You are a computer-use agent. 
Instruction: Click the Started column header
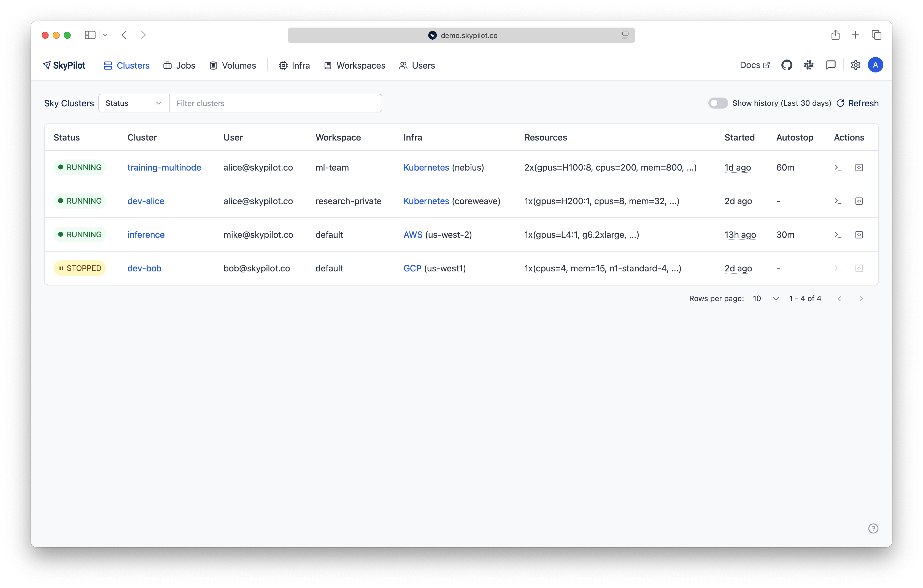pos(740,137)
